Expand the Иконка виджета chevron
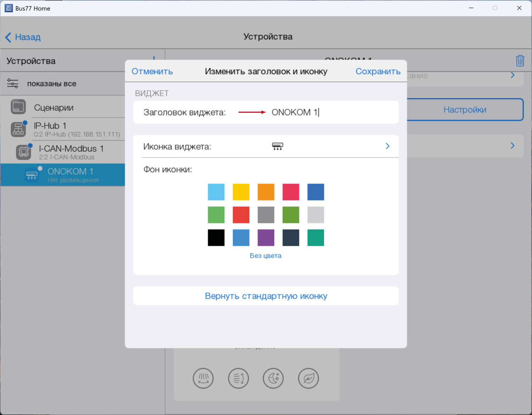Viewport: 532px width, 415px height. point(387,146)
